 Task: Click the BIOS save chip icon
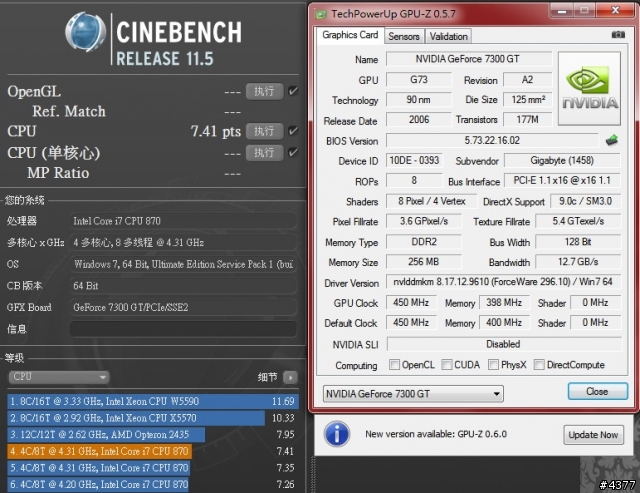click(611, 140)
